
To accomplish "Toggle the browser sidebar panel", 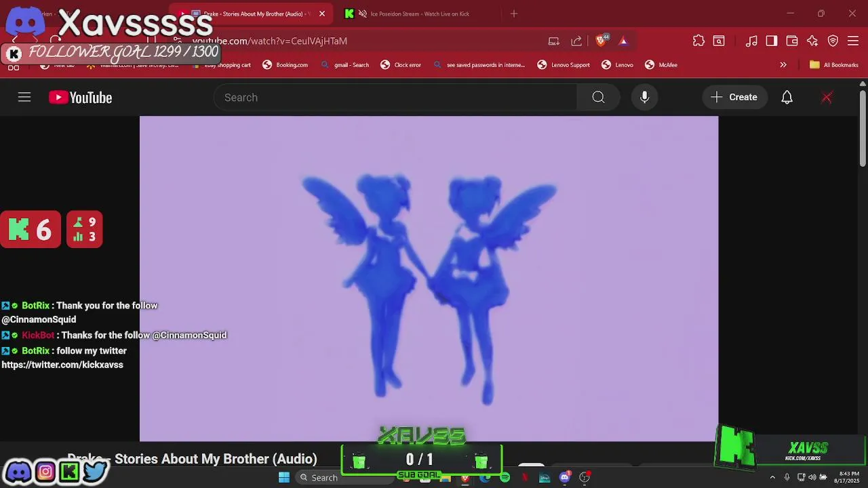I will tap(772, 41).
